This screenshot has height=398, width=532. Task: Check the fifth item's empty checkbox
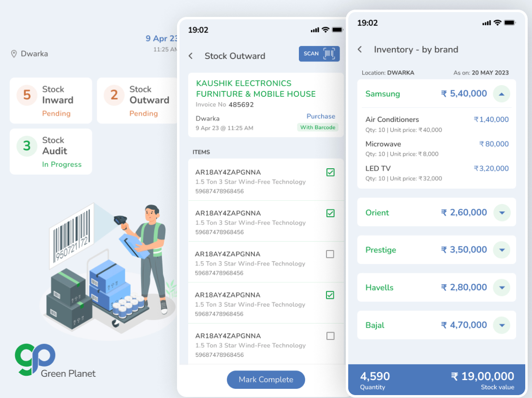[330, 336]
